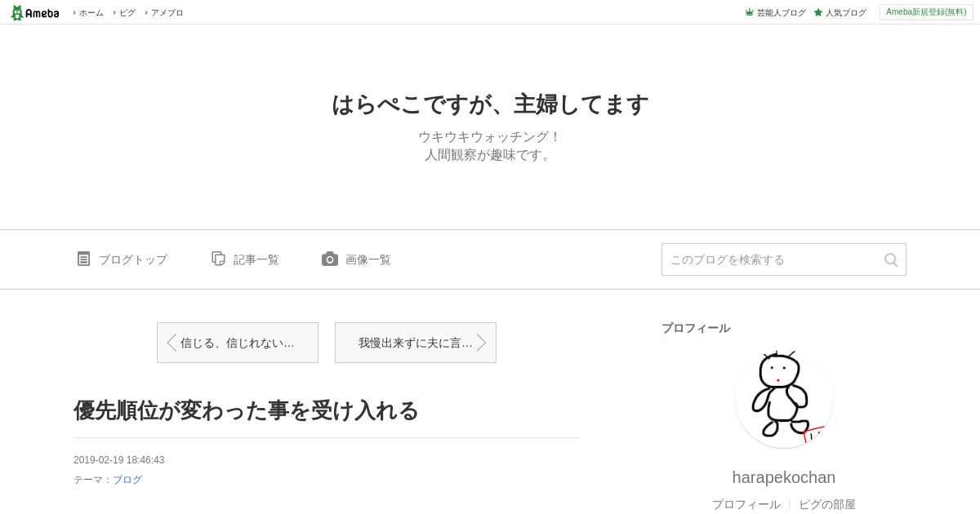Open アメブロ in the top navigation
Image resolution: width=980 pixels, height=514 pixels.
(167, 12)
